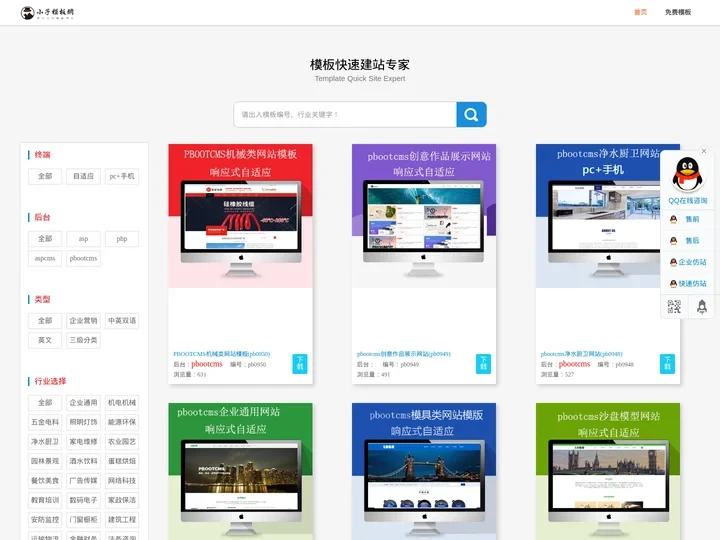The width and height of the screenshot is (720, 540).
Task: Click the QQ在线咨询 label
Action: click(687, 201)
